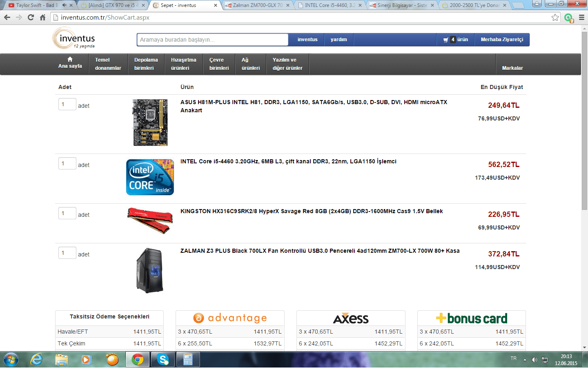The height and width of the screenshot is (392, 588).
Task: Click the Havale/EFT payment row label
Action: point(73,332)
